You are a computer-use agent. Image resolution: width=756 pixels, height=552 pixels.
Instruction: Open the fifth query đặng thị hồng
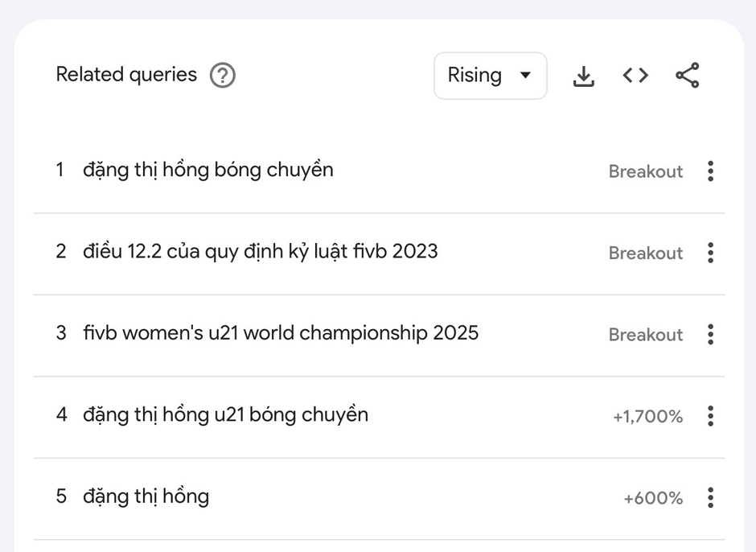pos(146,496)
